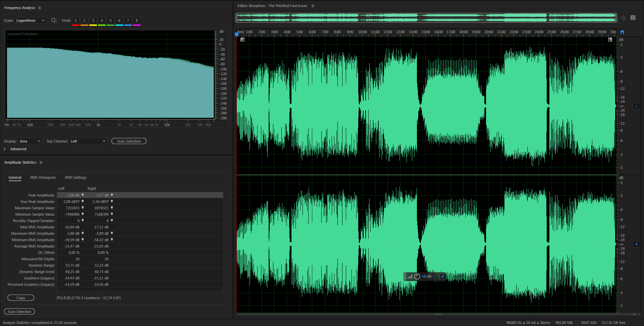Select the Amplitude Statistics panel title

point(20,162)
